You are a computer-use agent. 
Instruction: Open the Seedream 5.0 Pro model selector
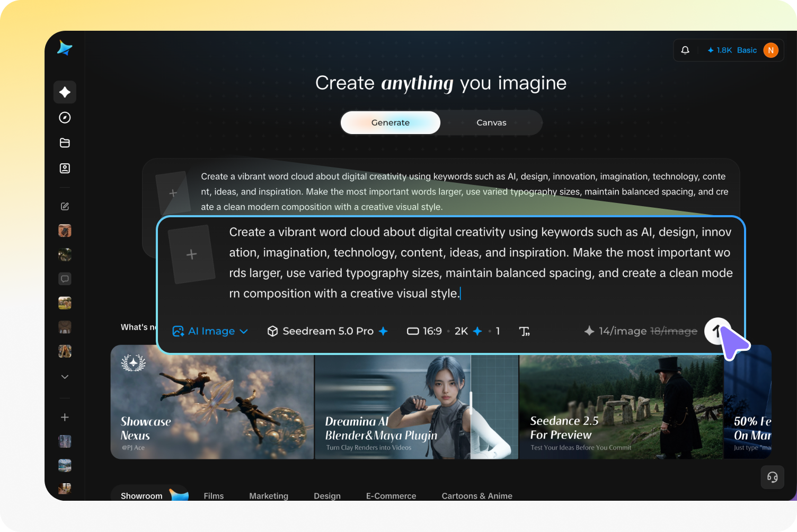tap(327, 331)
